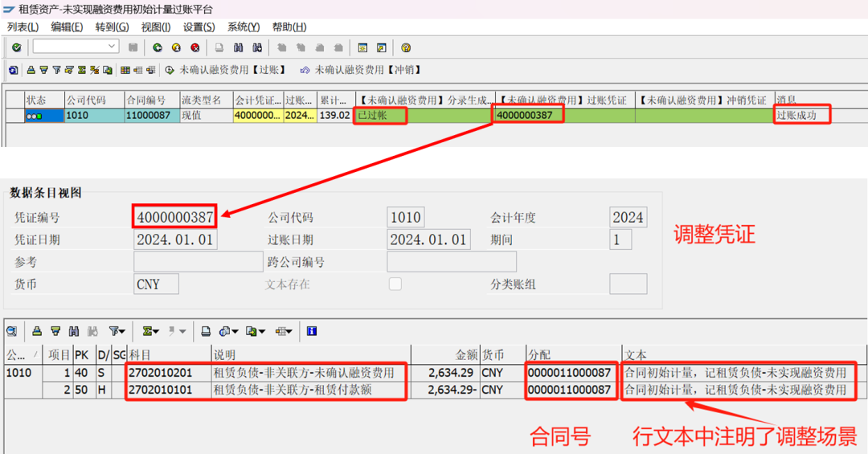Click account cell 2702010101

(170, 390)
